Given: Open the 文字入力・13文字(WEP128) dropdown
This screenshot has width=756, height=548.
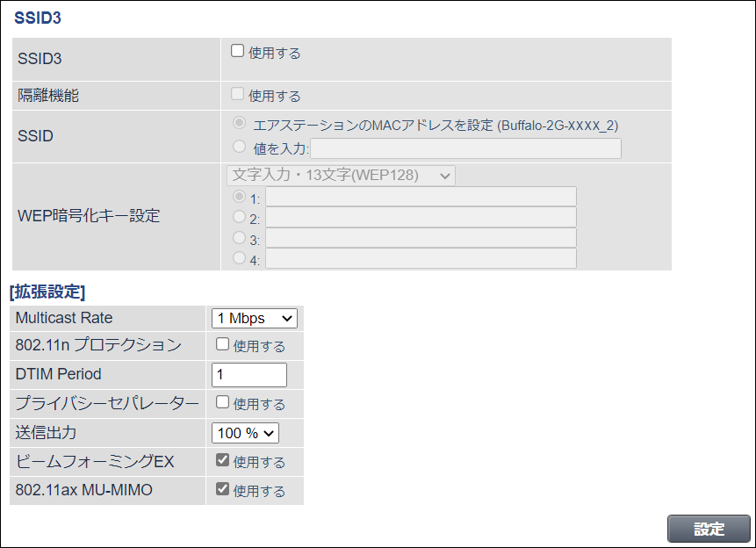Looking at the screenshot, I should (341, 176).
